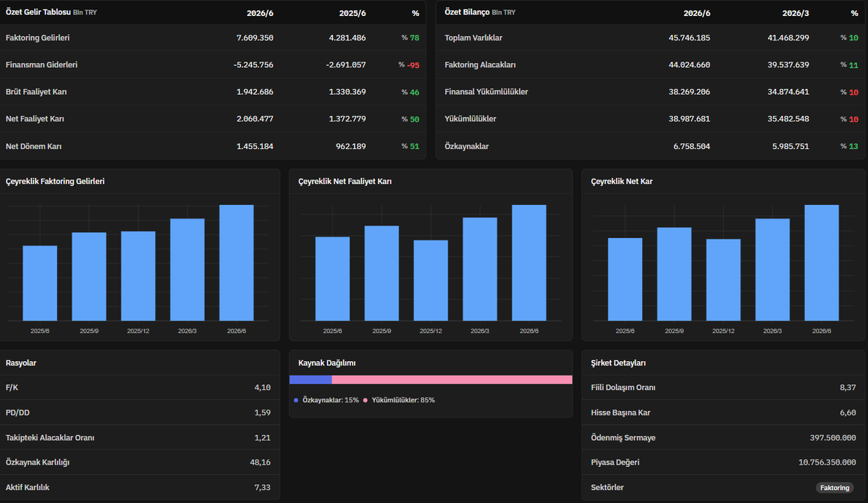Click the Fiili Dolaşım Oranı value 8,37
Screen dimensions: 868x503
pos(848,388)
